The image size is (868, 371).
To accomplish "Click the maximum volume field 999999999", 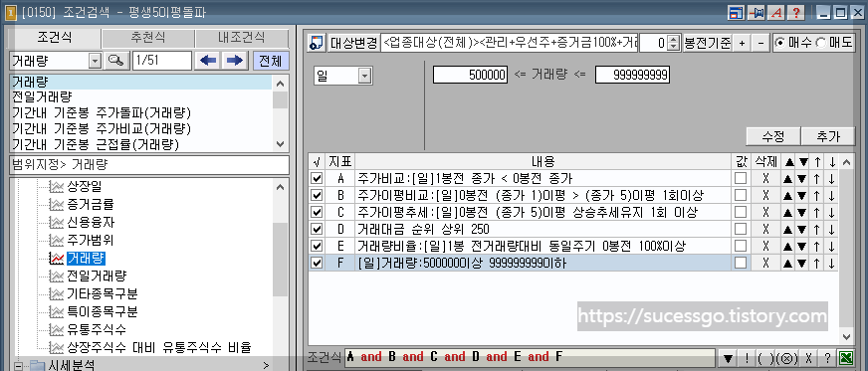I will [632, 76].
